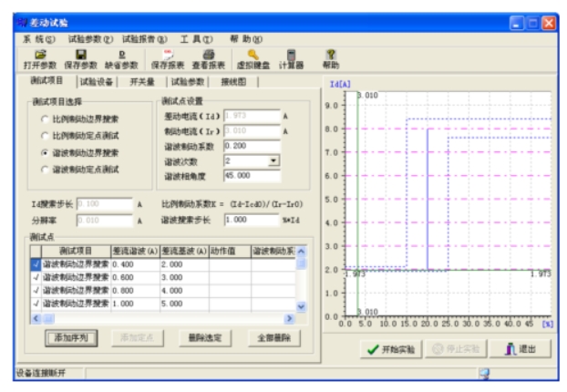This screenshot has height=392, width=567.
Task: Select 比例制动定点测试 radio option
Action: pos(45,135)
